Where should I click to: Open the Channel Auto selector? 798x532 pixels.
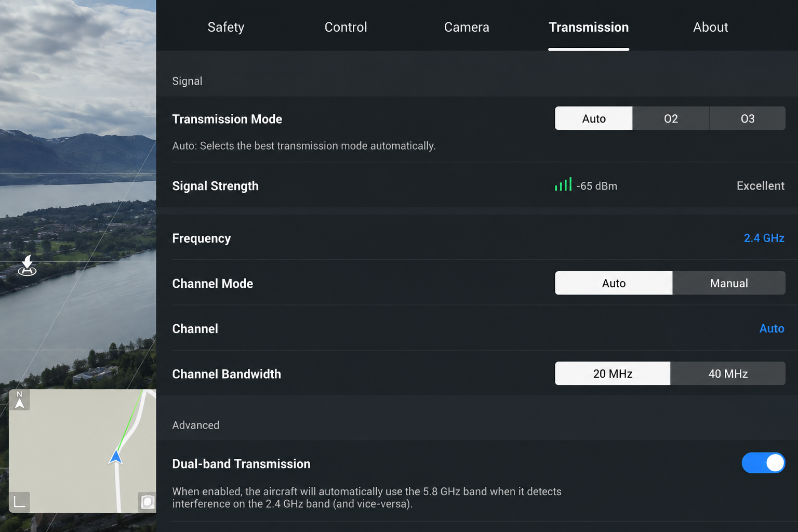pos(772,328)
